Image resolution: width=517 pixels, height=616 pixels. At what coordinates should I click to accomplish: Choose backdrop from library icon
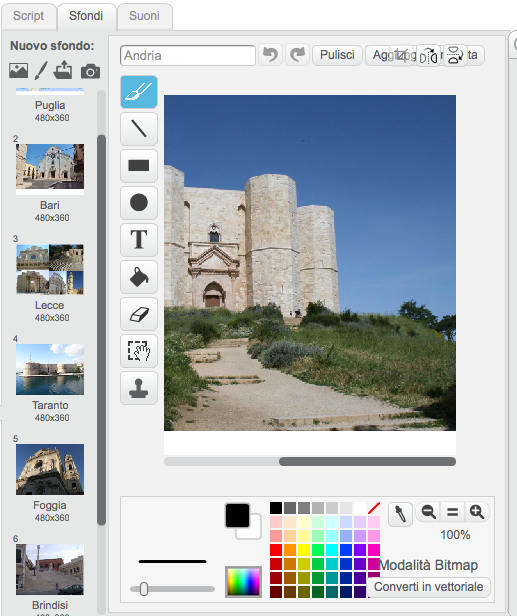[x=18, y=71]
